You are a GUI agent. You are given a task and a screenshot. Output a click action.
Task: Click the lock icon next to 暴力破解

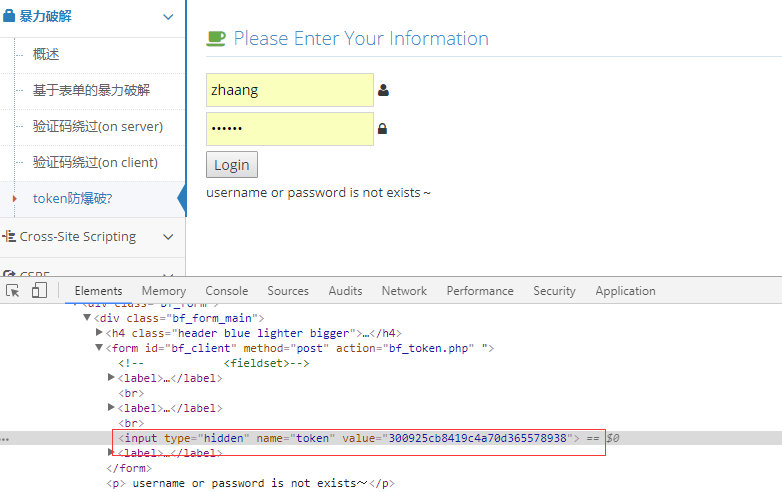(x=9, y=17)
